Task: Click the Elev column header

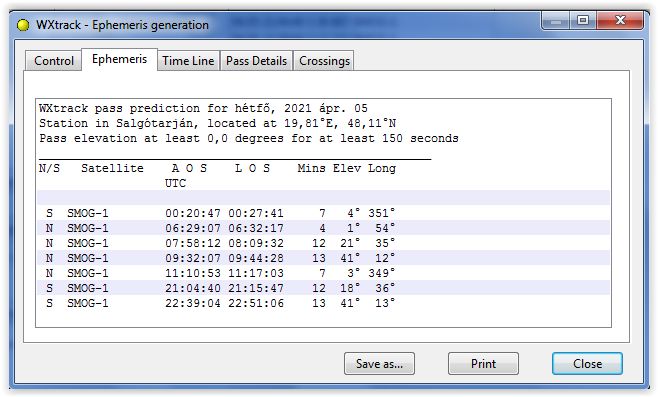Action: (x=347, y=168)
